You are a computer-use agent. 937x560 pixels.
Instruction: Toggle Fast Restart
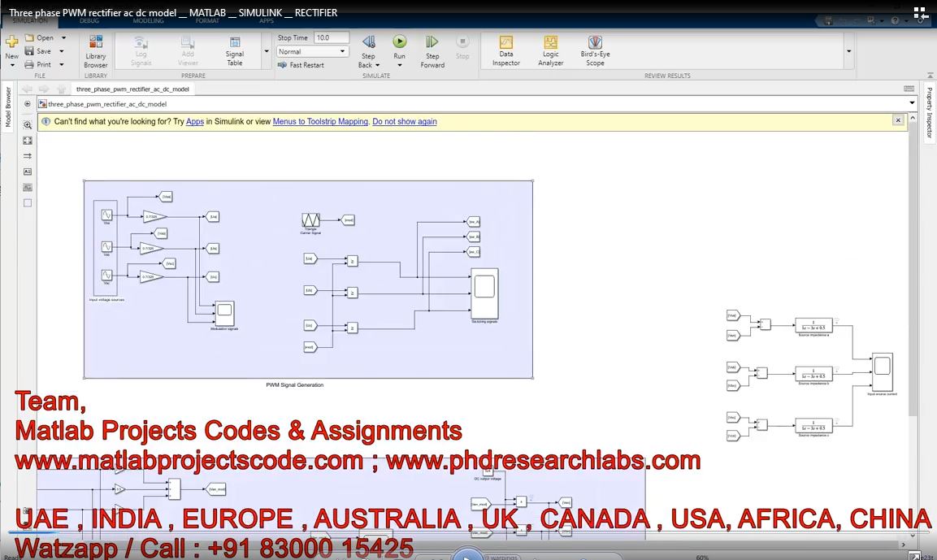point(301,64)
